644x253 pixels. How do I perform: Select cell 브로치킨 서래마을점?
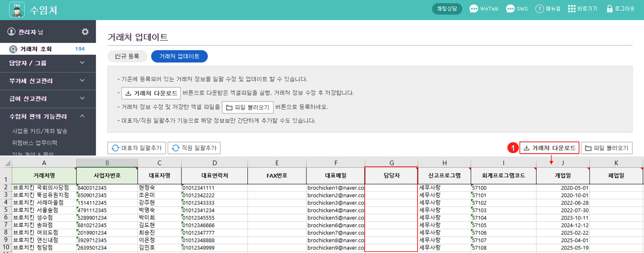click(44, 203)
